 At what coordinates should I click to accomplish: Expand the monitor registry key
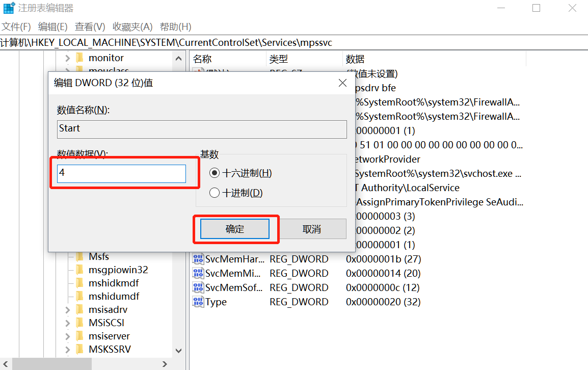(67, 58)
